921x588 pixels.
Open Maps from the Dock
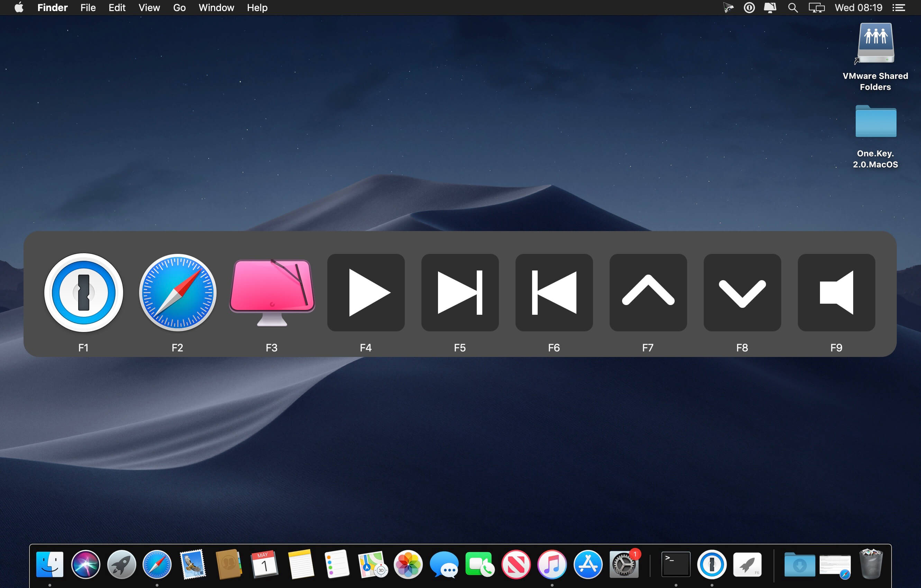coord(372,564)
